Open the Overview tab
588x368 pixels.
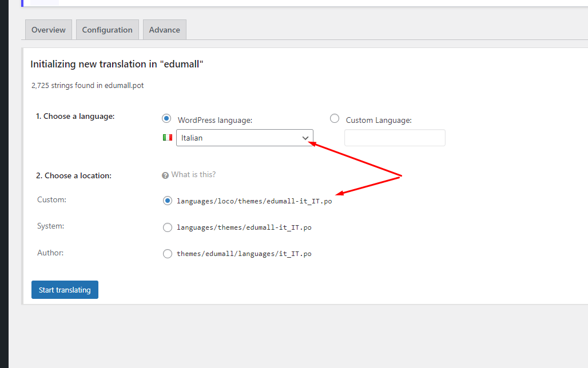click(x=49, y=30)
